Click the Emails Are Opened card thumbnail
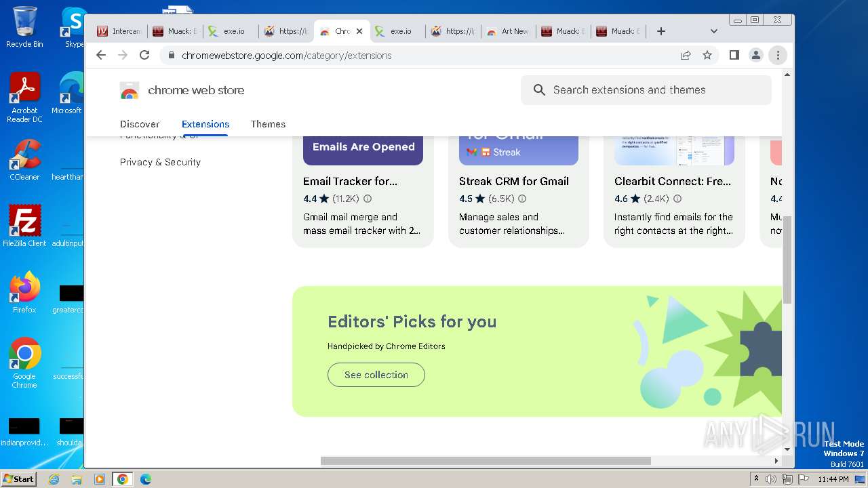Image resolution: width=868 pixels, height=488 pixels. click(x=363, y=150)
